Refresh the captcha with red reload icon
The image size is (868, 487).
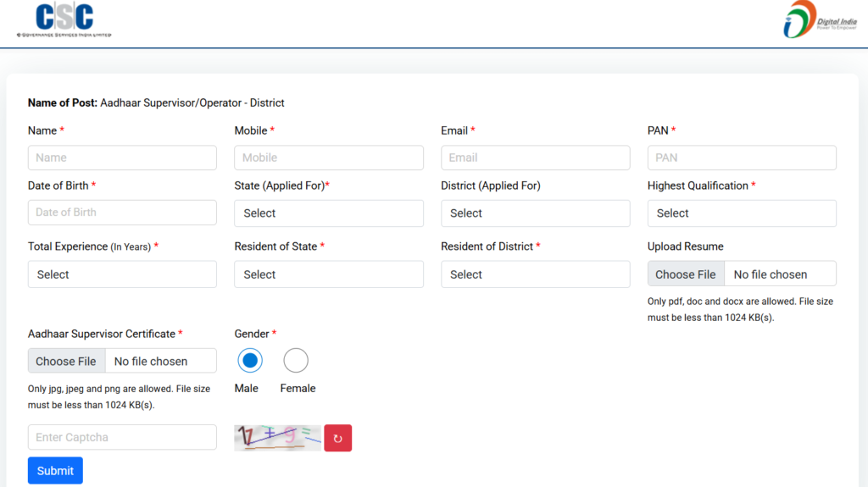[x=337, y=438]
